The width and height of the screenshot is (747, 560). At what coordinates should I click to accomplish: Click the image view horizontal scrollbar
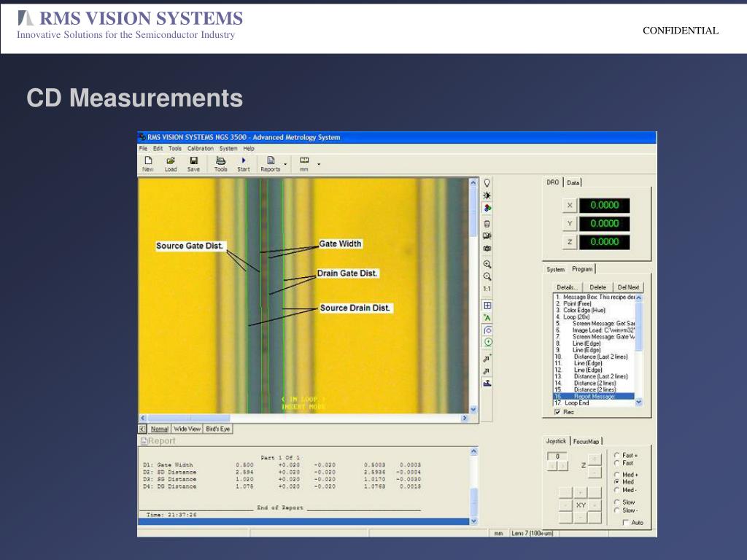[303, 418]
